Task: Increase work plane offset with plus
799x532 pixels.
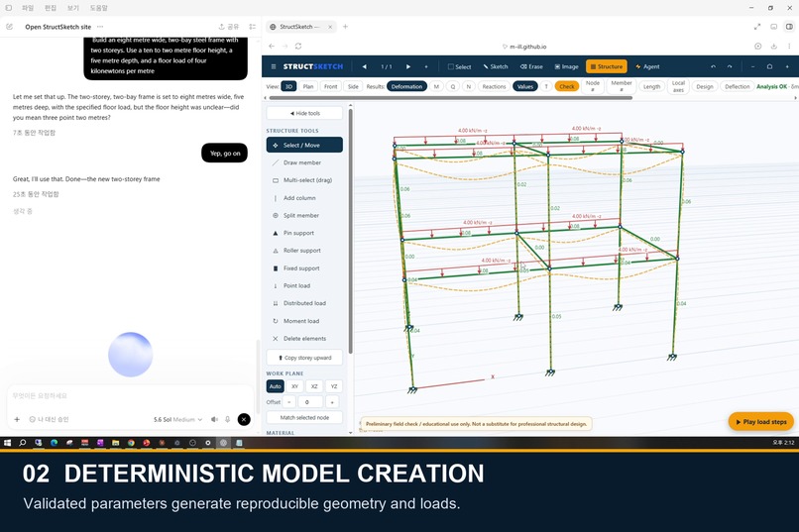Action: coord(332,401)
